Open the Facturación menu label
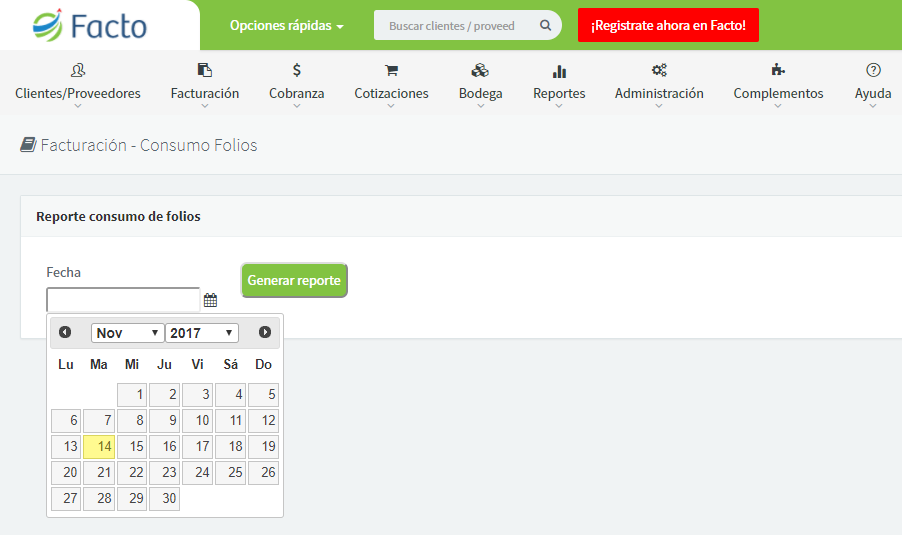The image size is (902, 535). click(x=205, y=93)
